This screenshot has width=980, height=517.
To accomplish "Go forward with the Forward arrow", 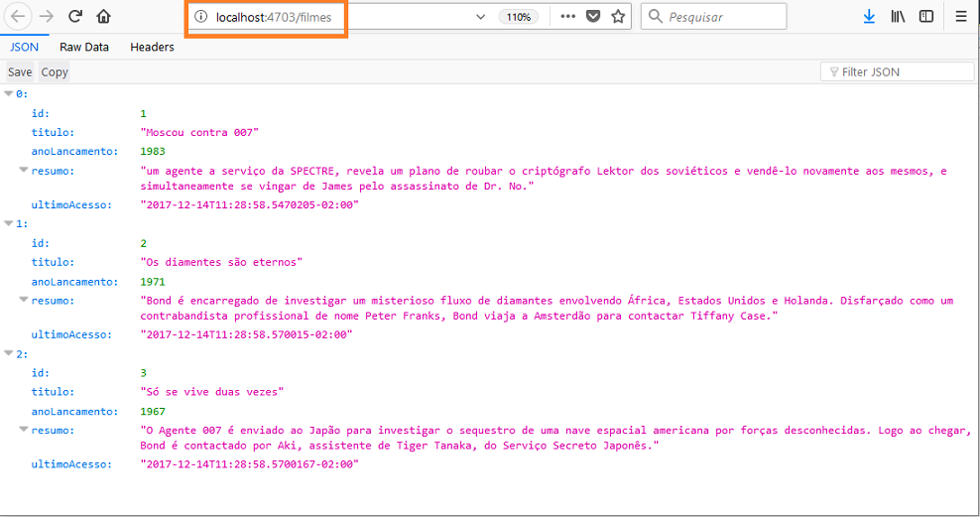I will point(47,16).
